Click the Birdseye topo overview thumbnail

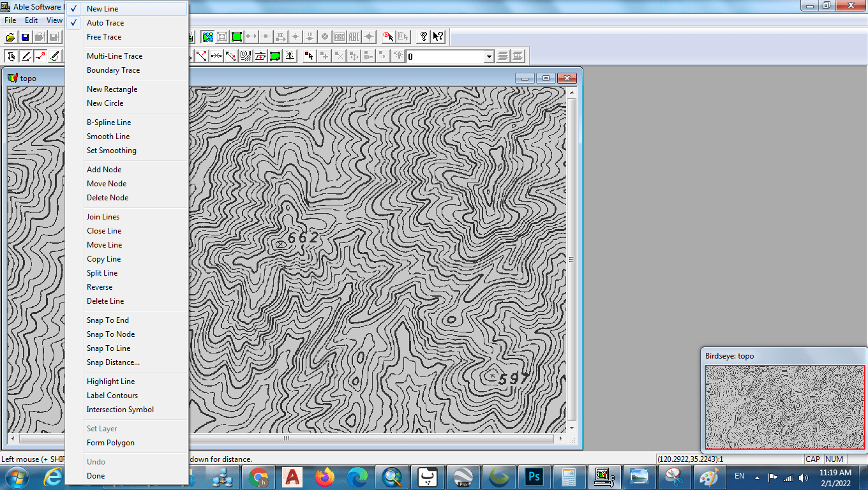(x=784, y=406)
